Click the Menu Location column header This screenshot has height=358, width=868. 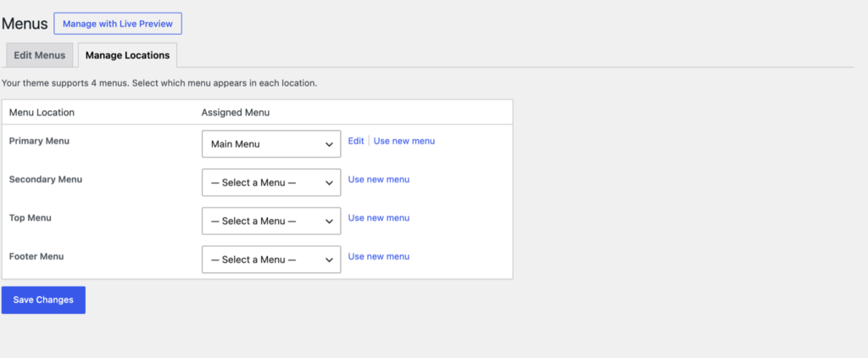pos(42,113)
